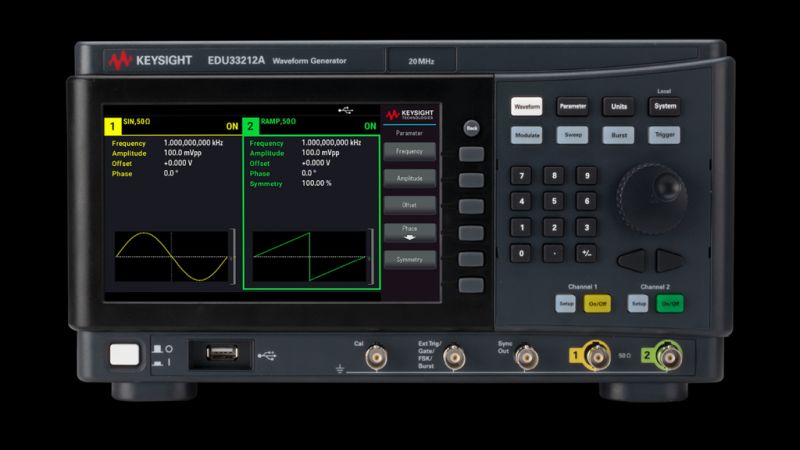Open Channel 1 Setup key

tap(566, 304)
